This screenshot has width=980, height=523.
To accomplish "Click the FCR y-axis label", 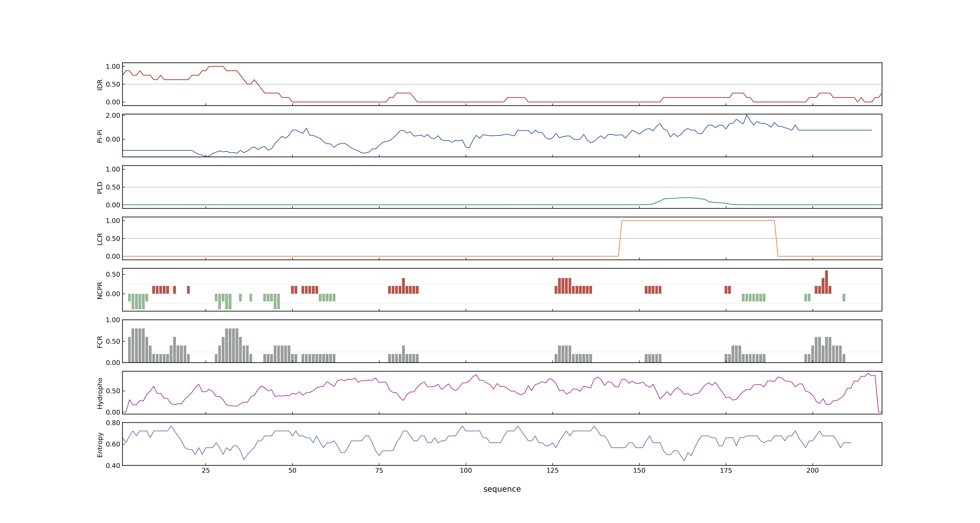I will pos(100,341).
